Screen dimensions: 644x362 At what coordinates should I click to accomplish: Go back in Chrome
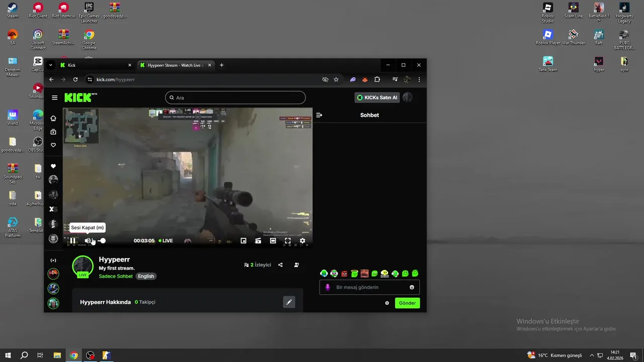(51, 79)
